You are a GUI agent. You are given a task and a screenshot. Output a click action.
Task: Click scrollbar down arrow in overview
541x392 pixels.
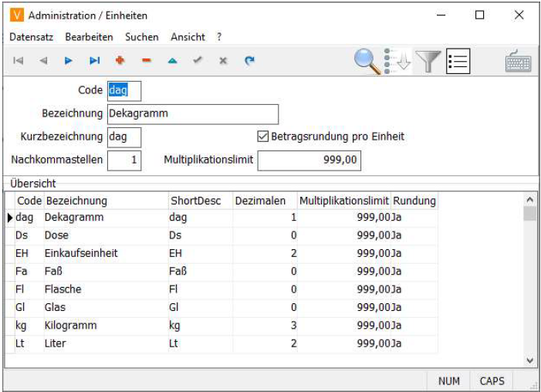(x=529, y=360)
